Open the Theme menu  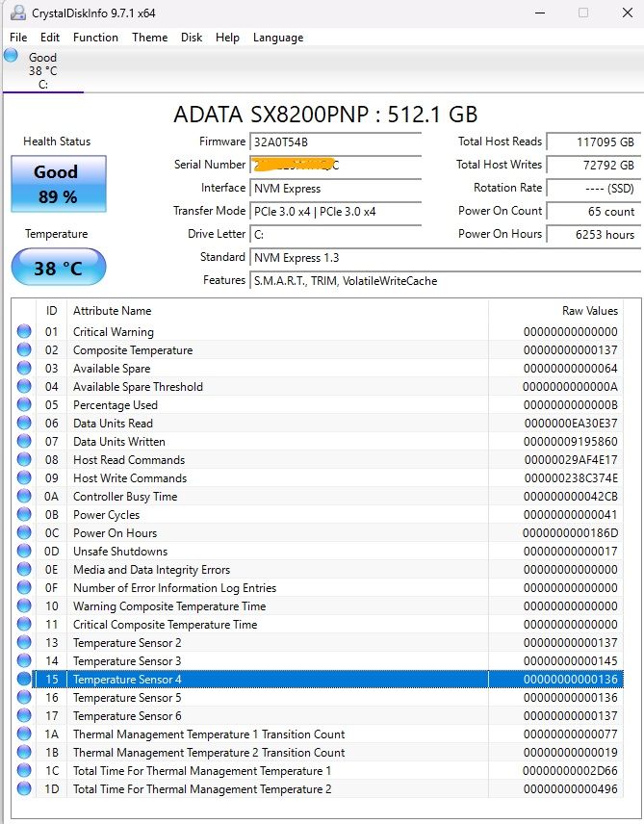(x=150, y=38)
